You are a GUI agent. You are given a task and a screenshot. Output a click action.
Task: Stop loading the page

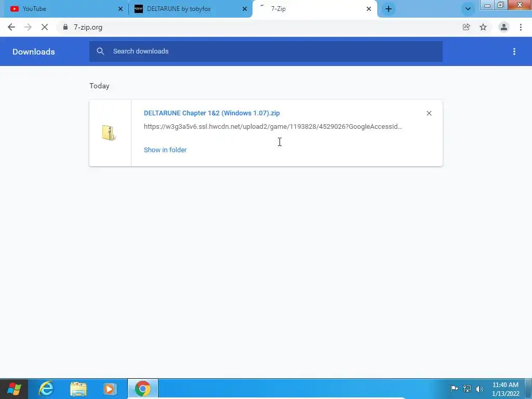(45, 27)
